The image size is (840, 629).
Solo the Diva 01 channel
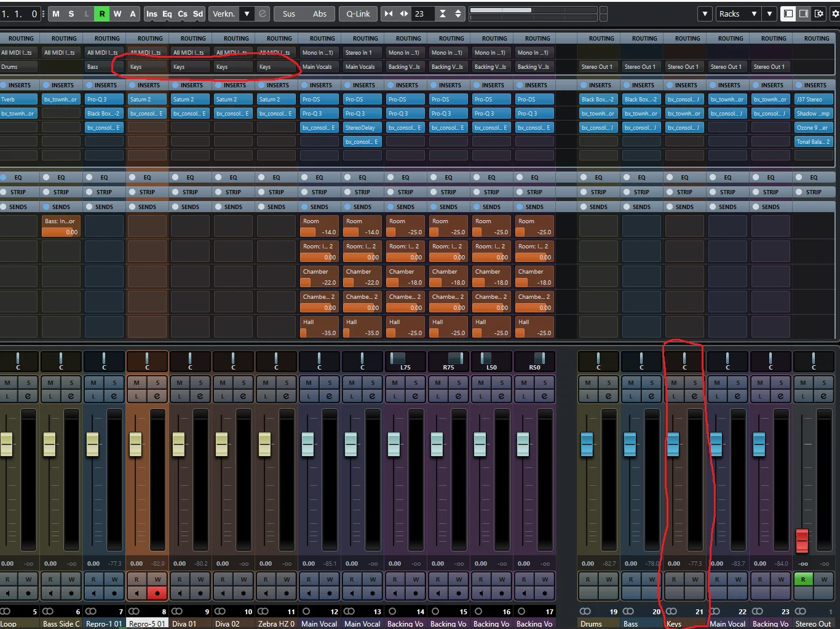coord(200,382)
